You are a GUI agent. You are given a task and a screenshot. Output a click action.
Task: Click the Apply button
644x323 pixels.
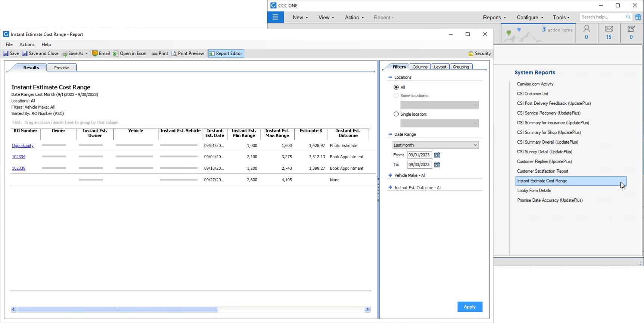click(x=470, y=307)
